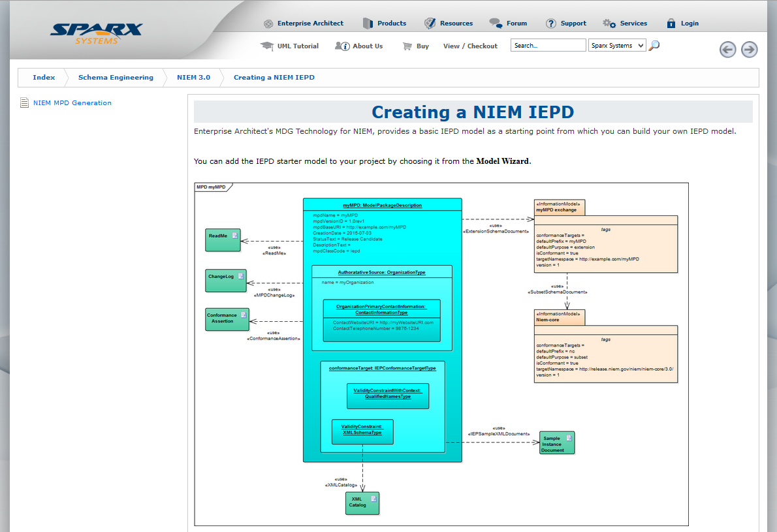Screen dimensions: 777x532
Task: Click the Creating a NIEM IEPD page heading
Action: [473, 112]
